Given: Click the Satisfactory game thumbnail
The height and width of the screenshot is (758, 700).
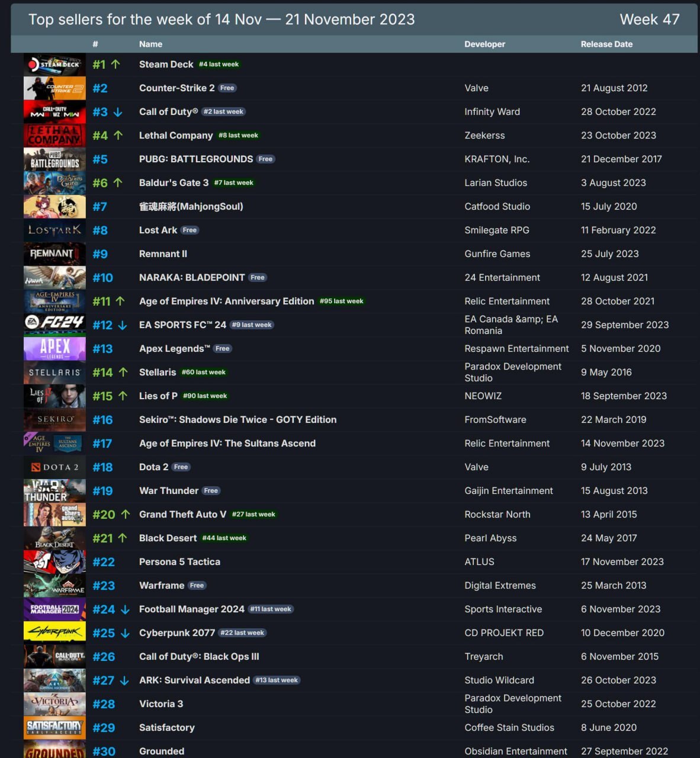Looking at the screenshot, I should point(54,728).
